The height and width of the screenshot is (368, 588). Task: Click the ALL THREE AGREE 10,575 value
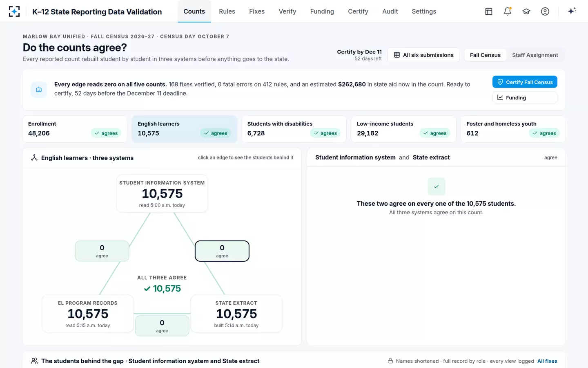click(162, 289)
